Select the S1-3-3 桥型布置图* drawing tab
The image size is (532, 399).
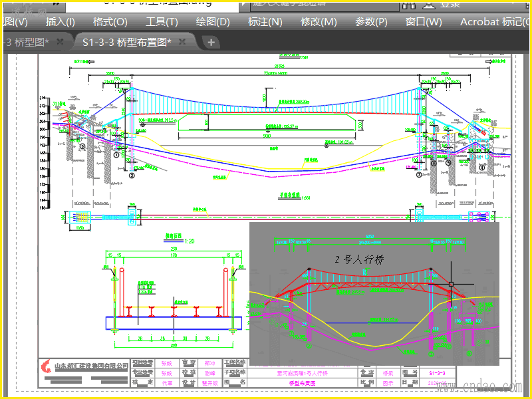[127, 42]
